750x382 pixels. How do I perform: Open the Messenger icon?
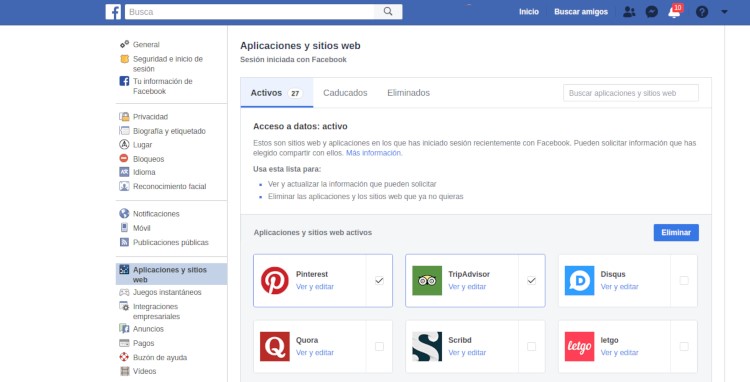point(651,12)
